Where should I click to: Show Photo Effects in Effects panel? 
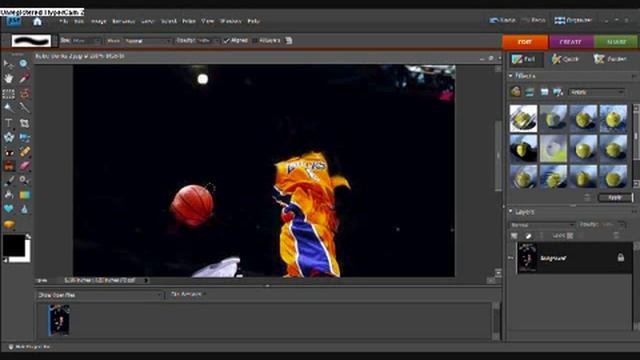[x=544, y=92]
